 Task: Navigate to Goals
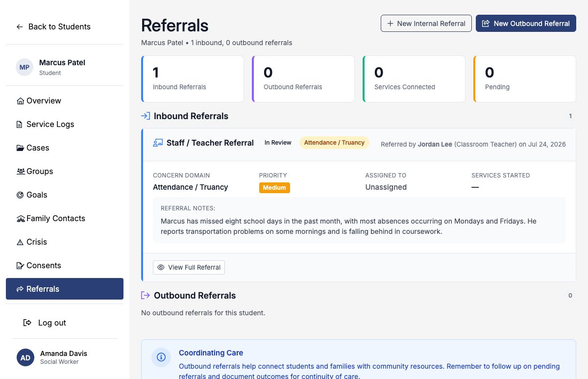pos(65,195)
